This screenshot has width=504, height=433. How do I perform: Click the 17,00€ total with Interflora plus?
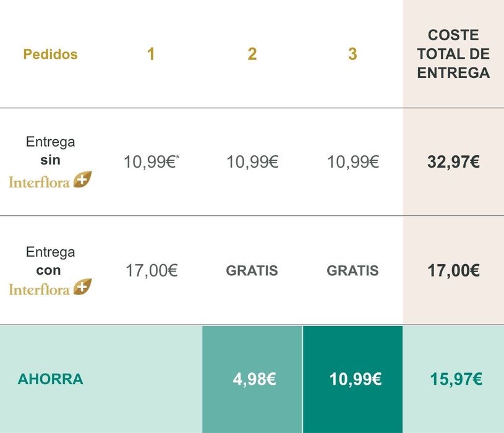pos(453,270)
